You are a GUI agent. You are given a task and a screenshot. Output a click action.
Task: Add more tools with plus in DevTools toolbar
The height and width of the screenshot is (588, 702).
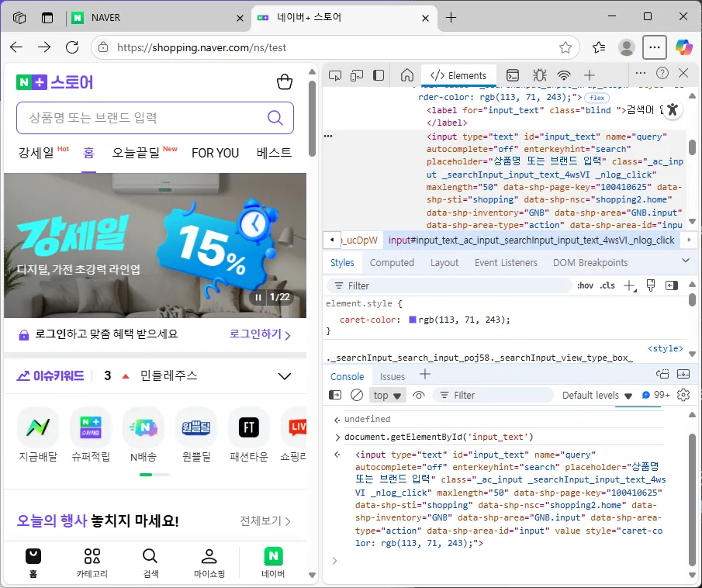click(x=590, y=75)
